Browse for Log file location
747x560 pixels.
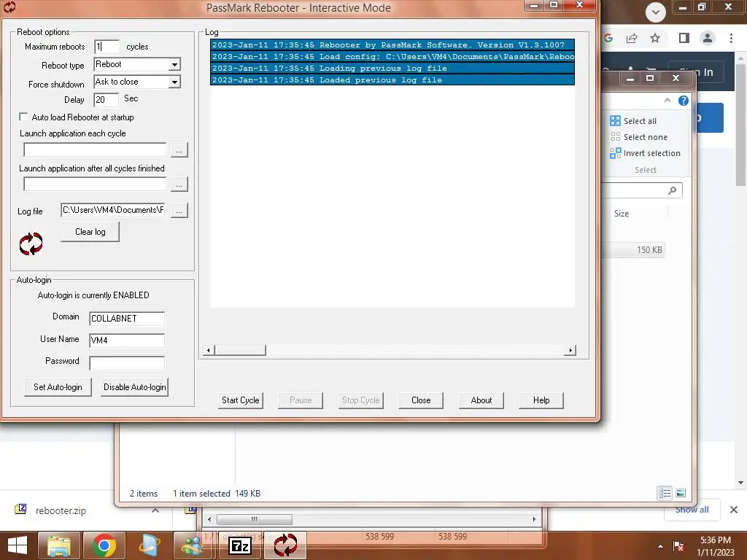click(179, 211)
